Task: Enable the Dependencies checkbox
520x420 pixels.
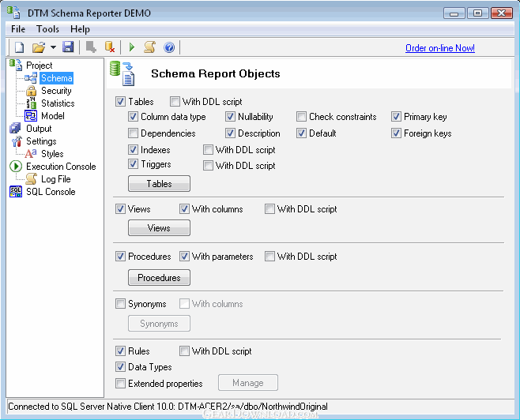Action: pos(133,133)
